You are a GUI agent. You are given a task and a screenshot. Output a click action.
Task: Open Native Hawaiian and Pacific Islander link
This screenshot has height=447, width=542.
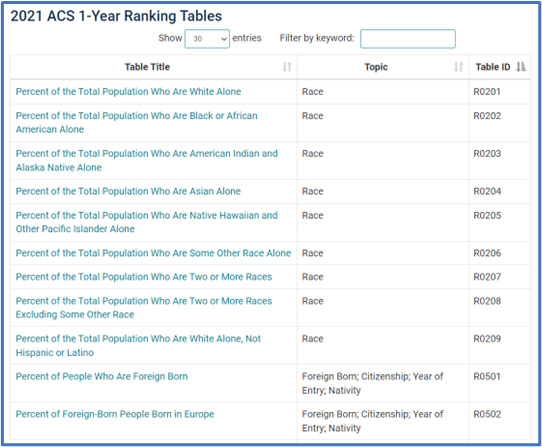click(x=147, y=222)
